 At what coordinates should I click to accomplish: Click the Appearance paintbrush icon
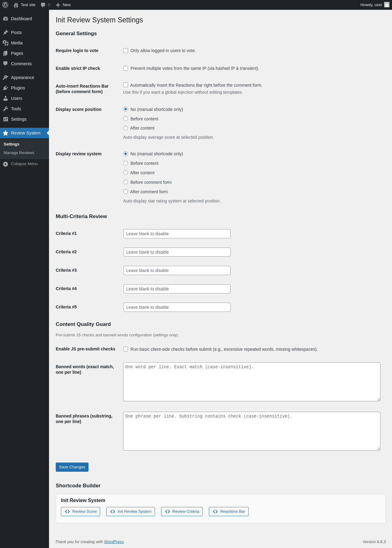6,77
